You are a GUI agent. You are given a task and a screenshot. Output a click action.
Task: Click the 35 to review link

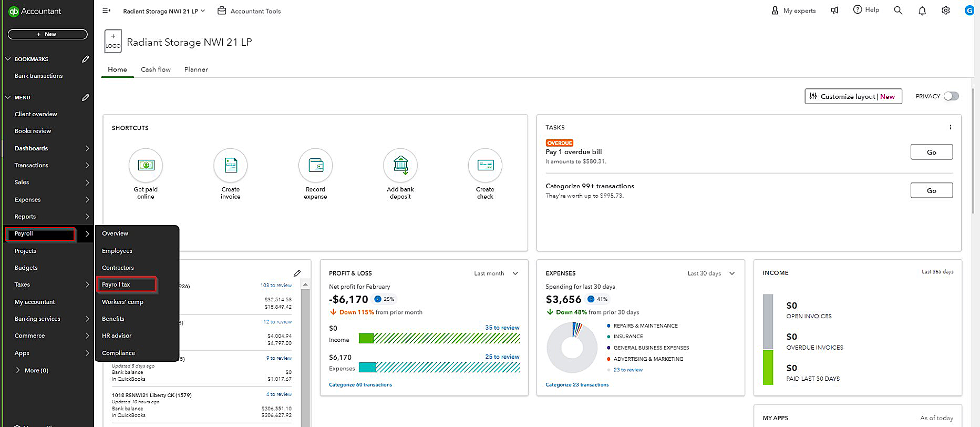tap(502, 328)
